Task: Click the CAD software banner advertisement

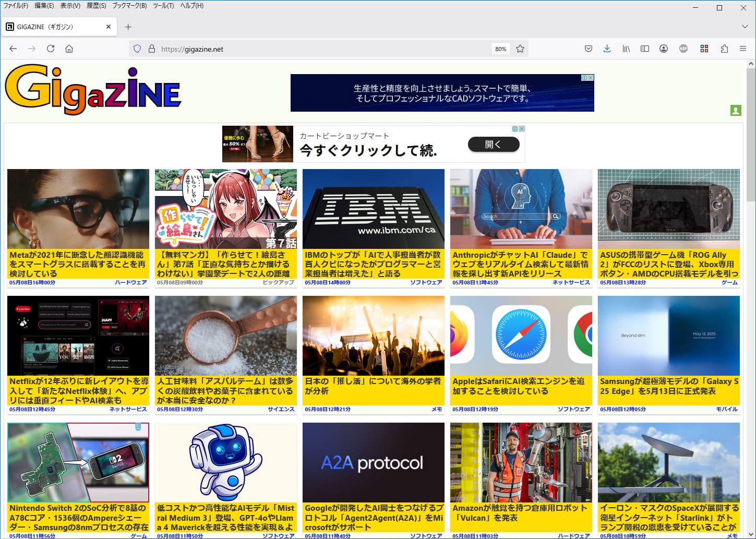Action: click(442, 93)
